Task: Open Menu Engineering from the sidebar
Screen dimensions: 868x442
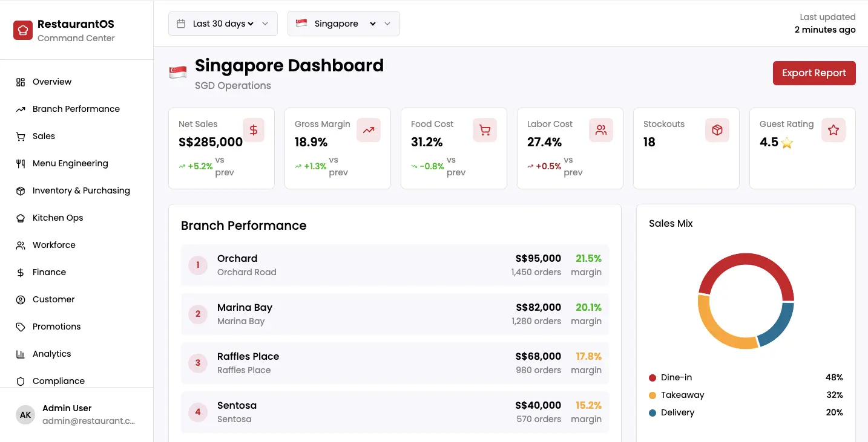Action: point(70,163)
